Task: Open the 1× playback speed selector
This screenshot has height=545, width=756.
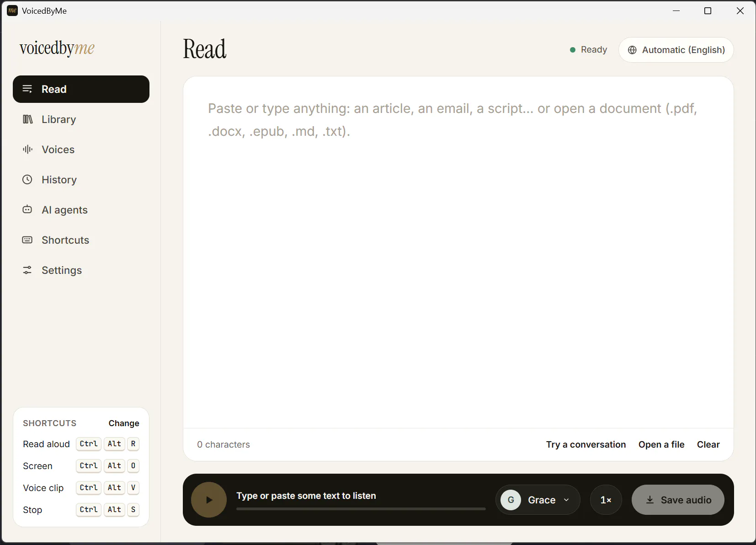Action: (606, 500)
